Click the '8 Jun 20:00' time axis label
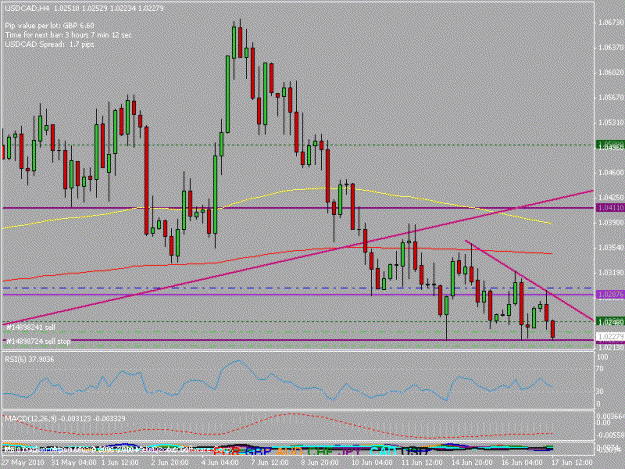 (x=319, y=463)
